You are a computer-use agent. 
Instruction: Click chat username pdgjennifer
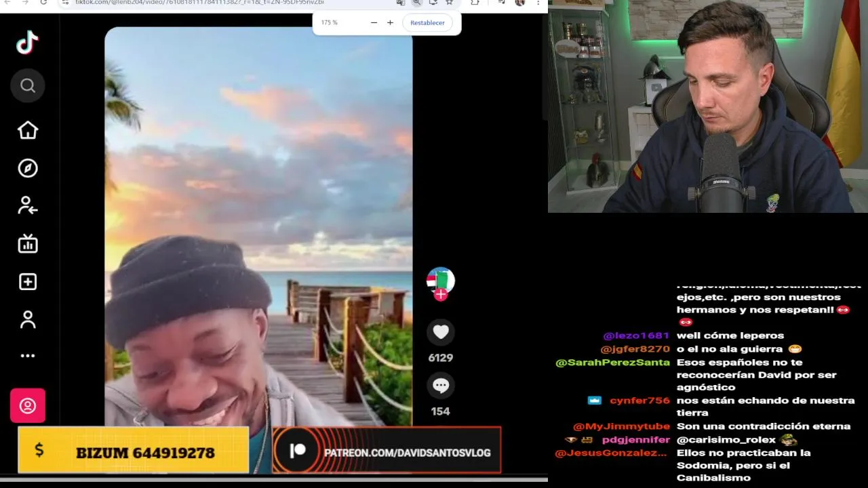(x=635, y=440)
